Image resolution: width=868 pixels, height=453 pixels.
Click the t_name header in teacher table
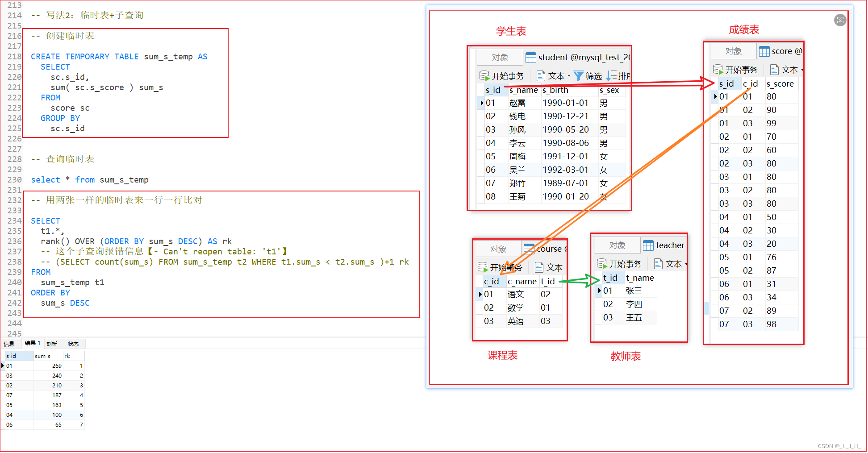pos(640,278)
